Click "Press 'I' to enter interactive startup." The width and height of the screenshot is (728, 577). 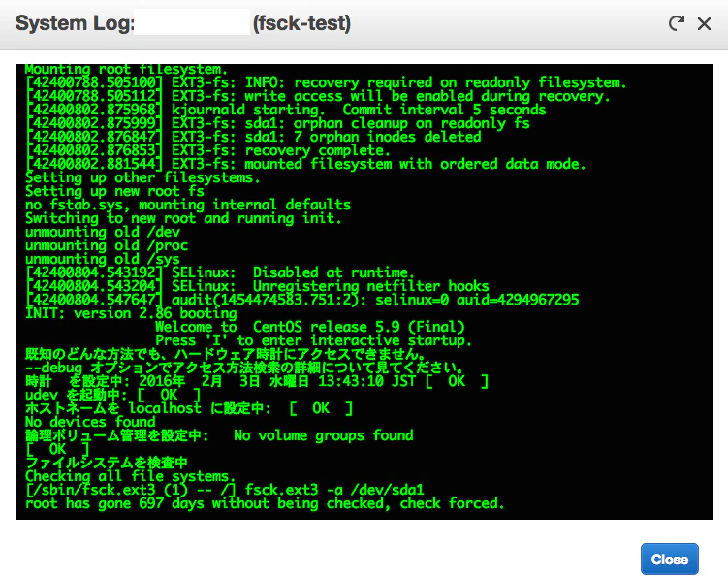(x=313, y=340)
